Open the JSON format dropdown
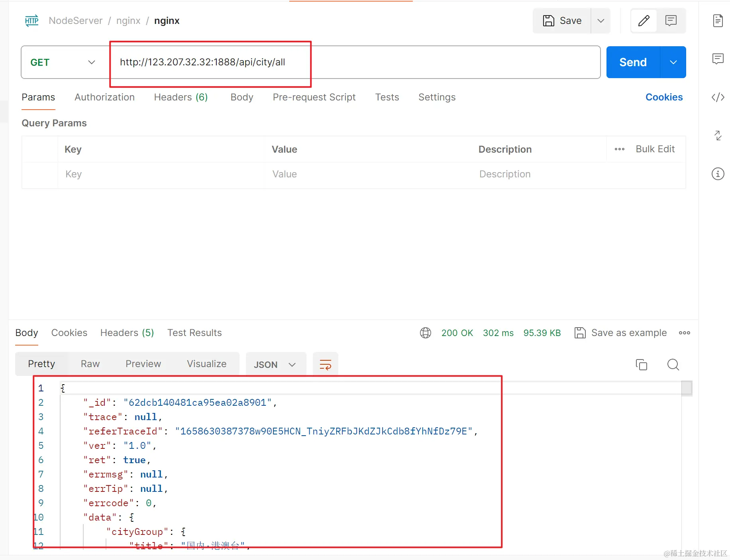Image resolution: width=730 pixels, height=560 pixels. tap(276, 365)
